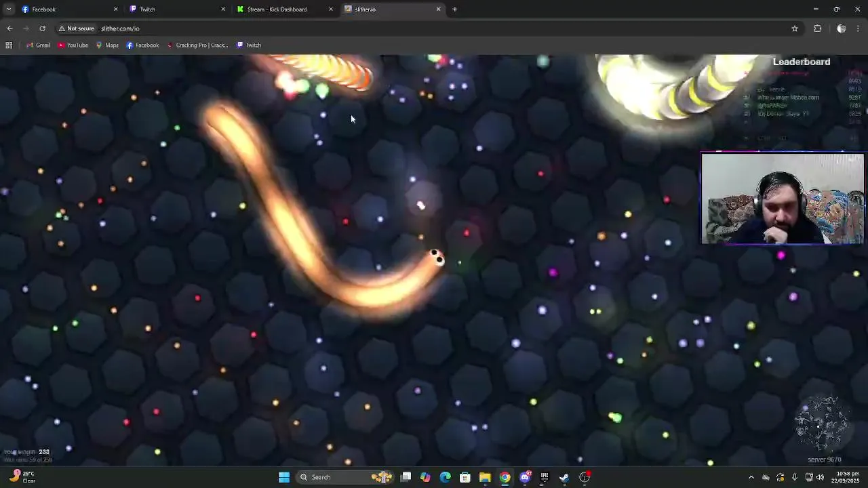868x488 pixels.
Task: Open Microsoft Edge from the taskbar
Action: coord(445,477)
